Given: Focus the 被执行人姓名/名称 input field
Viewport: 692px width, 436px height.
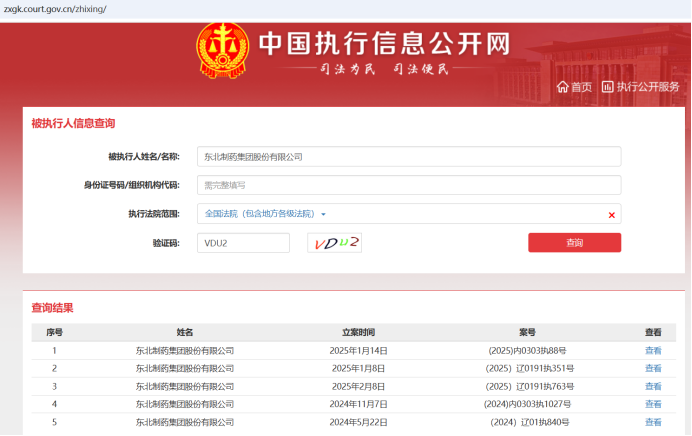Looking at the screenshot, I should pyautogui.click(x=409, y=157).
